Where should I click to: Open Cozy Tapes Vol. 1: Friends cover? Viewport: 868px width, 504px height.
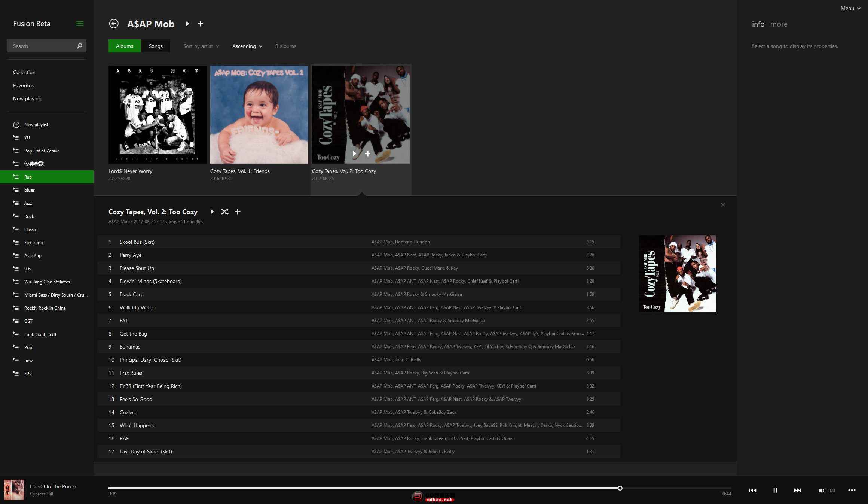pos(259,115)
